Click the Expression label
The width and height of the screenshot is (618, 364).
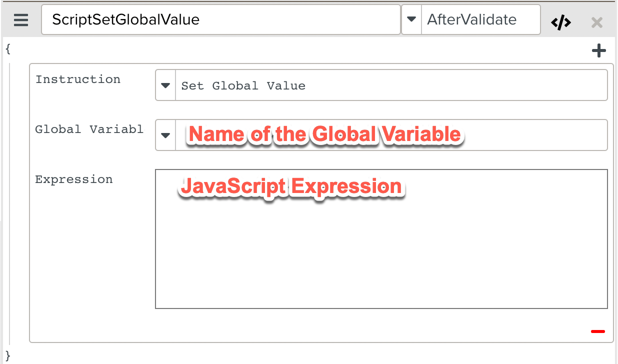pos(73,179)
